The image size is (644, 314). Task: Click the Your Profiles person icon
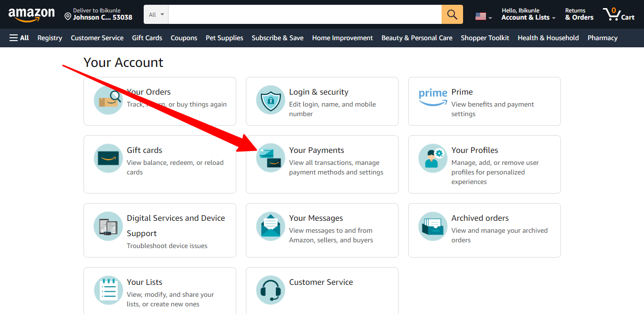pos(433,158)
